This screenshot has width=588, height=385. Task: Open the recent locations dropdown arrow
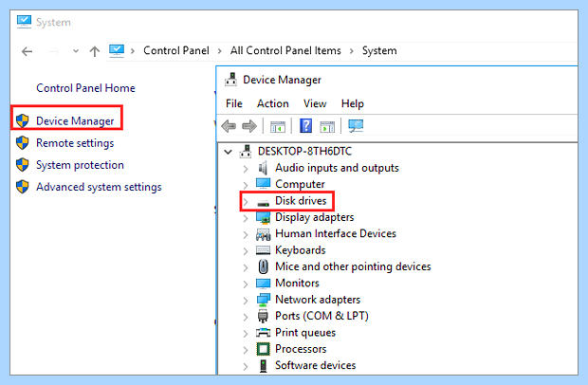76,51
